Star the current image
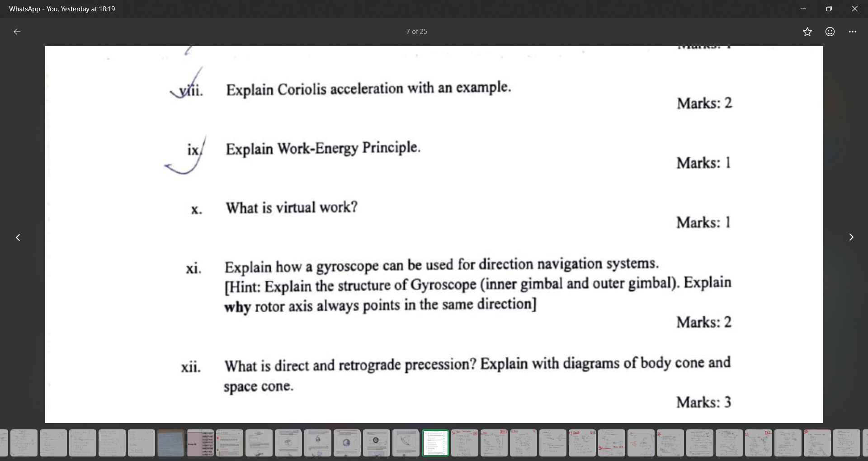 (x=807, y=31)
